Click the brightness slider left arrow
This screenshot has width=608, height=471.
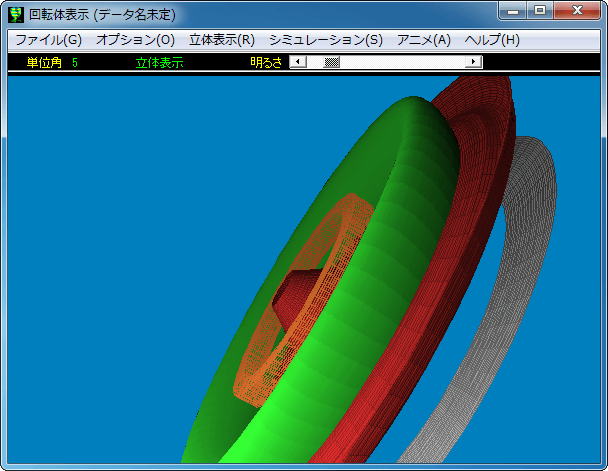[x=297, y=62]
